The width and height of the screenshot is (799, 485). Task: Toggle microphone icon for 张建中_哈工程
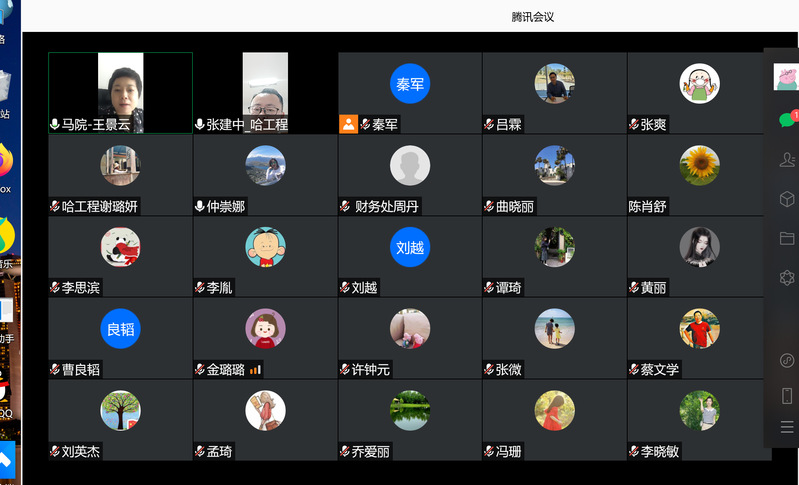point(200,124)
